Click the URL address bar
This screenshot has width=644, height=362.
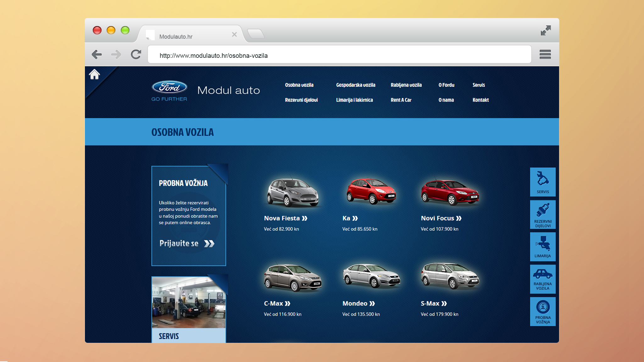(339, 54)
